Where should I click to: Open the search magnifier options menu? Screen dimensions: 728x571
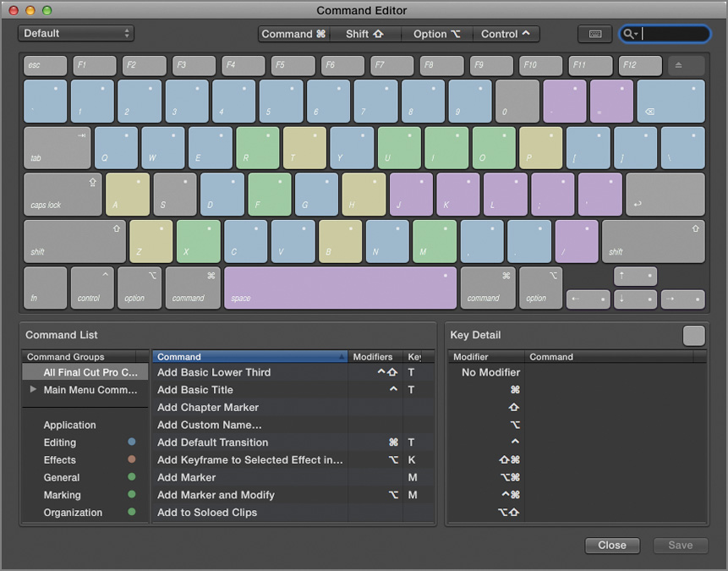click(x=631, y=34)
